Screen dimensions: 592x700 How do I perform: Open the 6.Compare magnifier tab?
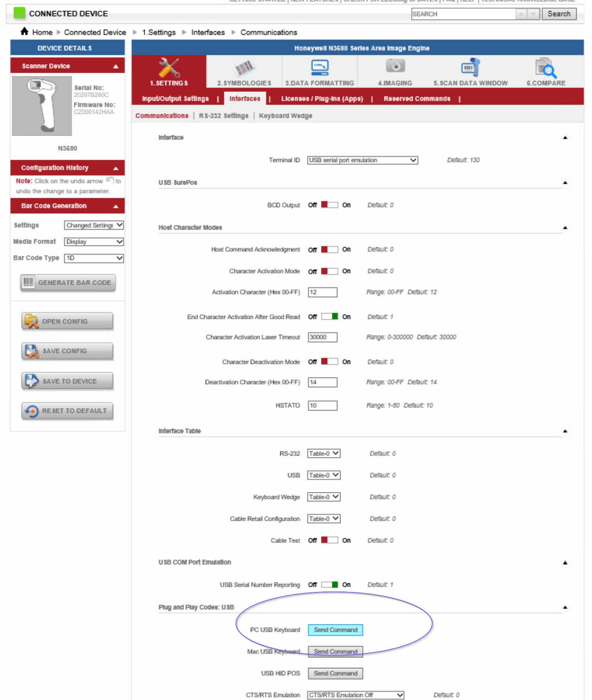(x=546, y=72)
